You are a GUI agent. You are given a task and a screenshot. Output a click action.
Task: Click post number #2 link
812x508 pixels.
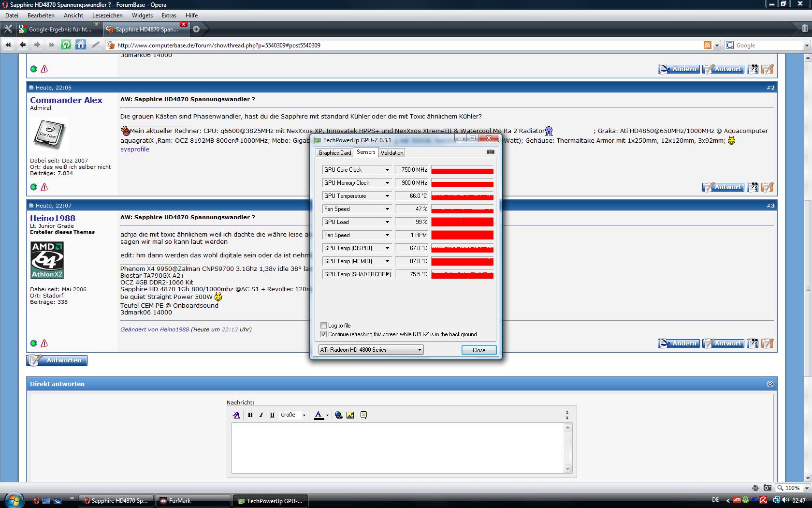[x=770, y=88]
